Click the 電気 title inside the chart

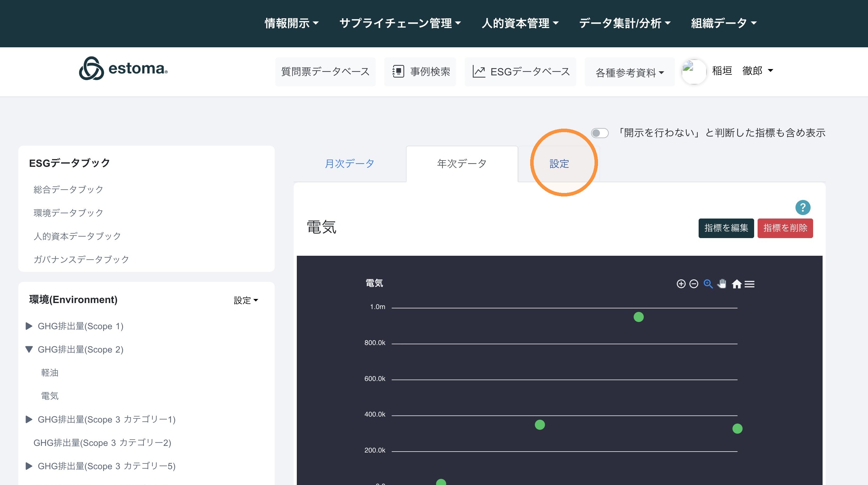pyautogui.click(x=374, y=283)
